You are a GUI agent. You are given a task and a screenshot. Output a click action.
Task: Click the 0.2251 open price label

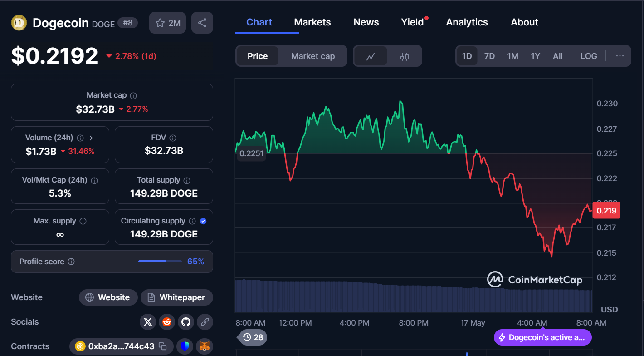click(251, 153)
